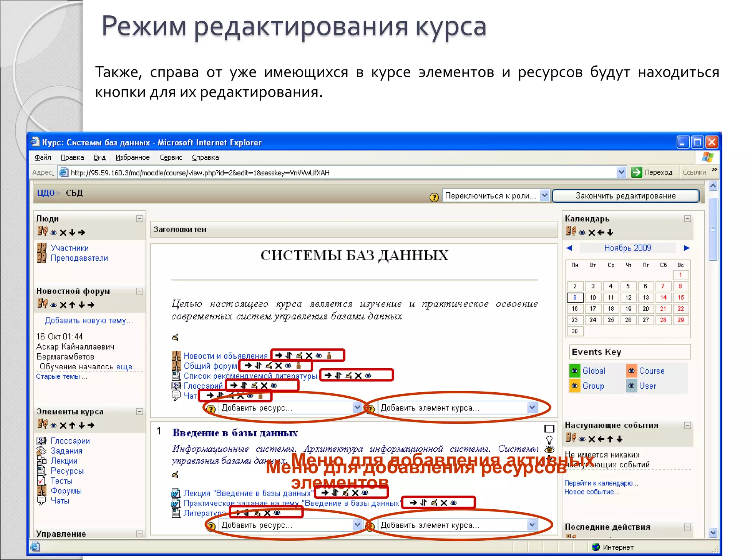Go to next month in the calendar

(687, 248)
